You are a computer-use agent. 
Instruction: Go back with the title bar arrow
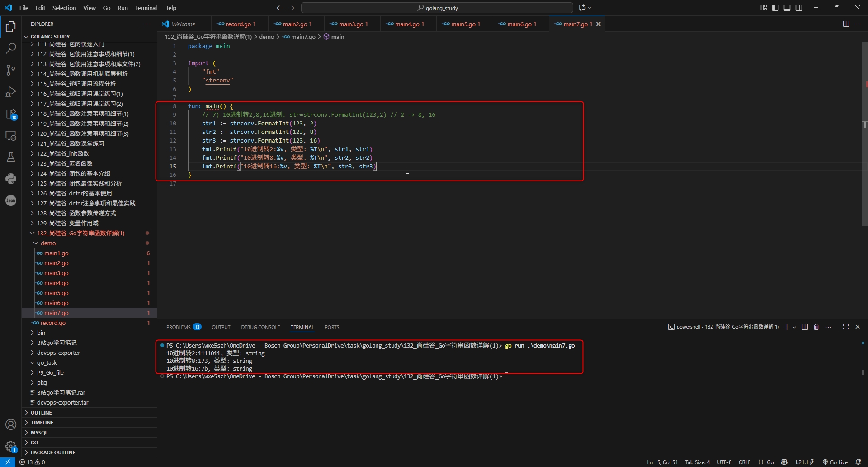coord(279,8)
